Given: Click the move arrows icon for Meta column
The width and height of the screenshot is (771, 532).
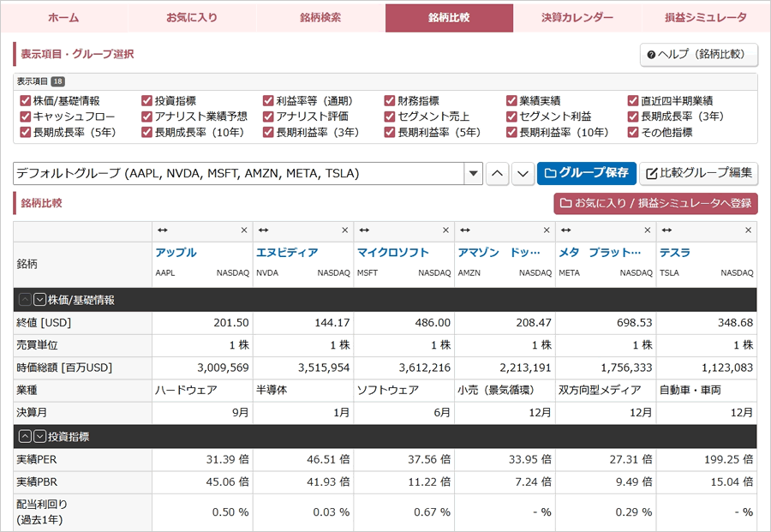Looking at the screenshot, I should (566, 230).
